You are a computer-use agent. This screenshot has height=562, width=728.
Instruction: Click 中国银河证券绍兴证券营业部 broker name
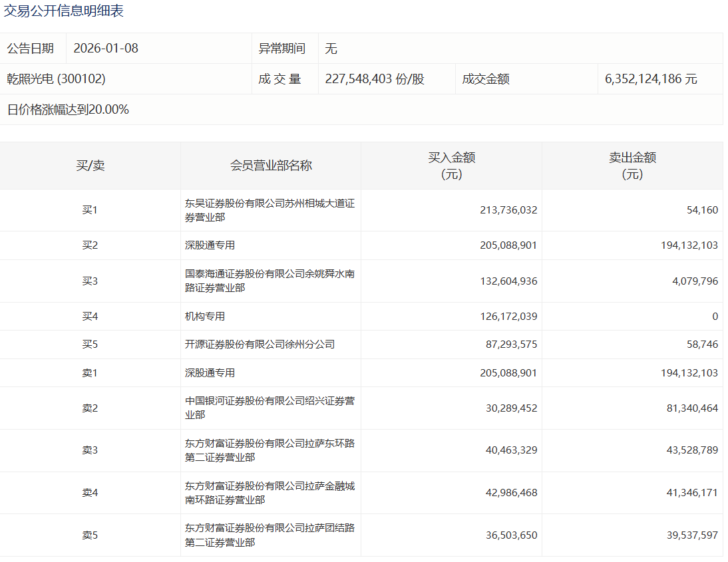270,408
